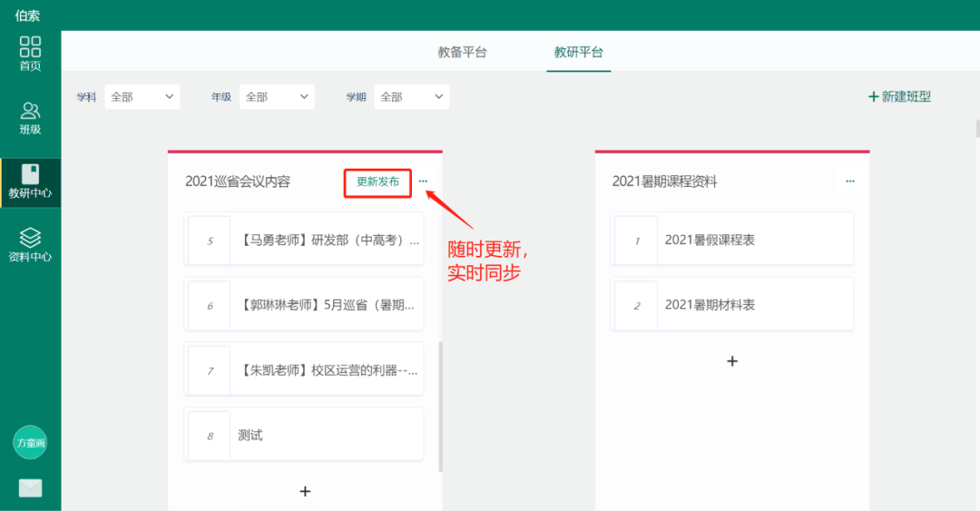Open item 5 【马勇老师】研发部
Viewport: 980px width, 511px height.
tap(304, 241)
